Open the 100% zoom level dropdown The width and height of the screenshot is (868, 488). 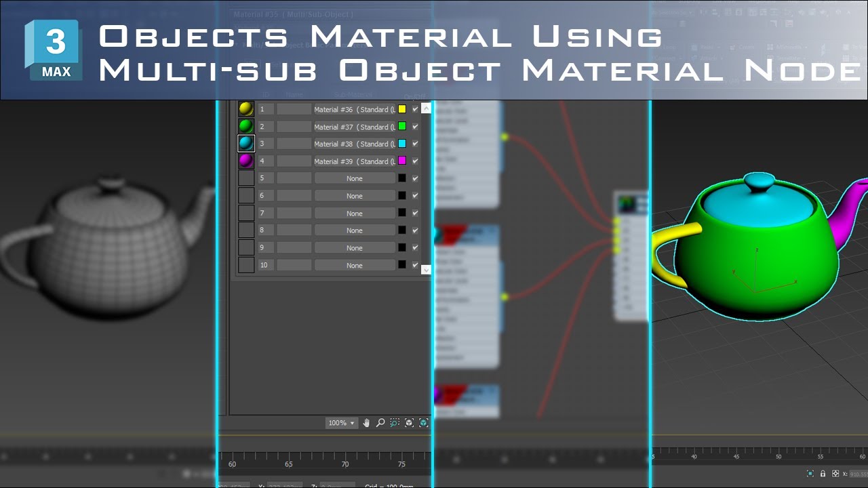coord(341,423)
